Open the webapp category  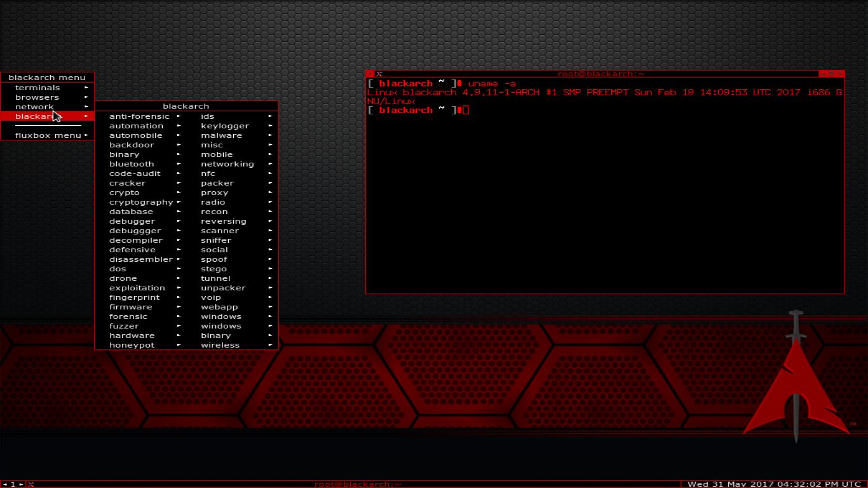pos(219,307)
